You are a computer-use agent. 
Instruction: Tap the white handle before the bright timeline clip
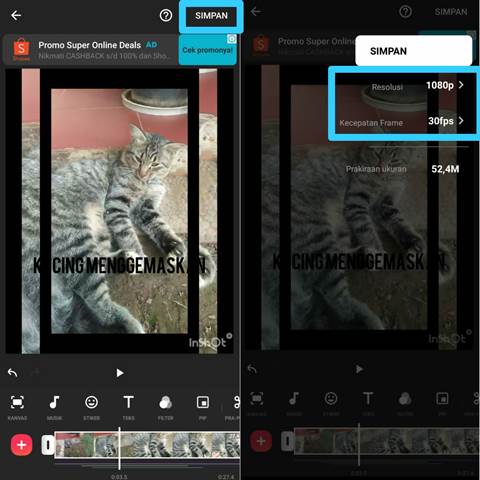tap(48, 445)
